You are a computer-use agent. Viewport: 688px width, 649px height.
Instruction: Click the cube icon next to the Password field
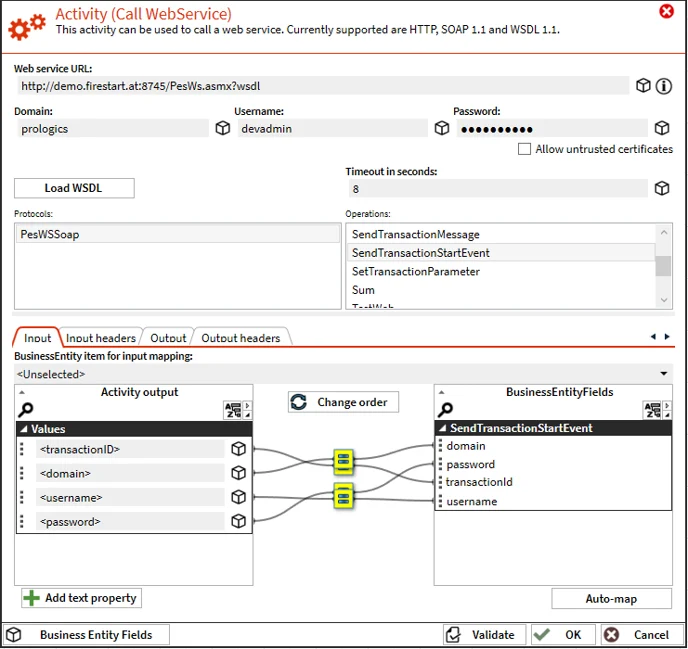(x=662, y=129)
